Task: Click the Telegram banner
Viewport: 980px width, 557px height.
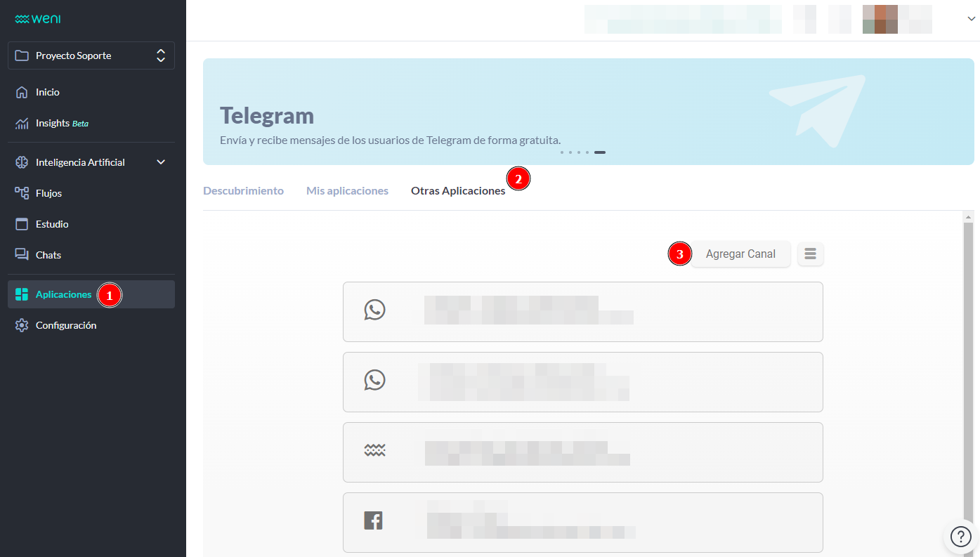Action: [589, 112]
